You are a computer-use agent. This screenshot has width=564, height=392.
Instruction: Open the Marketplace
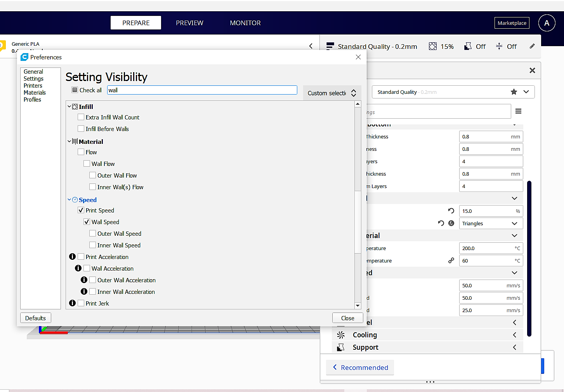pos(512,23)
